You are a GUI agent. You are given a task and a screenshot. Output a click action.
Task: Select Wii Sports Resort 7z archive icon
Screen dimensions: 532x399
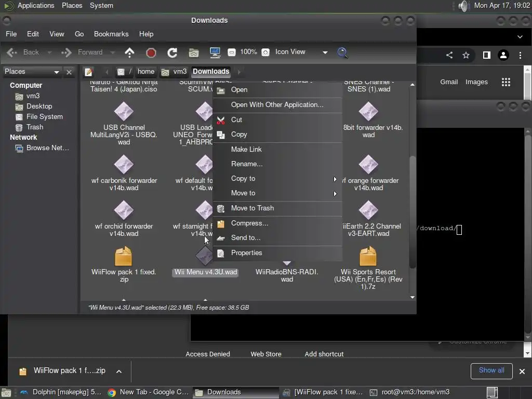click(368, 257)
